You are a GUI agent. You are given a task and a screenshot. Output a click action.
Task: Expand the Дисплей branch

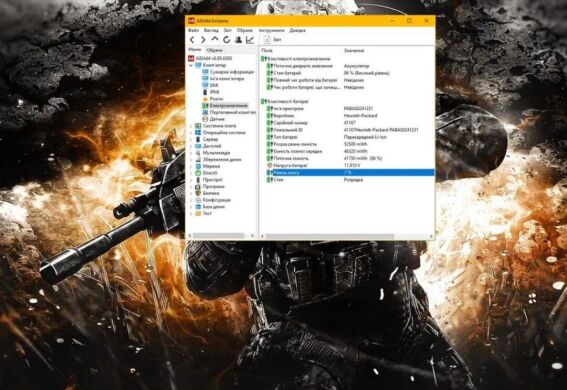[191, 146]
